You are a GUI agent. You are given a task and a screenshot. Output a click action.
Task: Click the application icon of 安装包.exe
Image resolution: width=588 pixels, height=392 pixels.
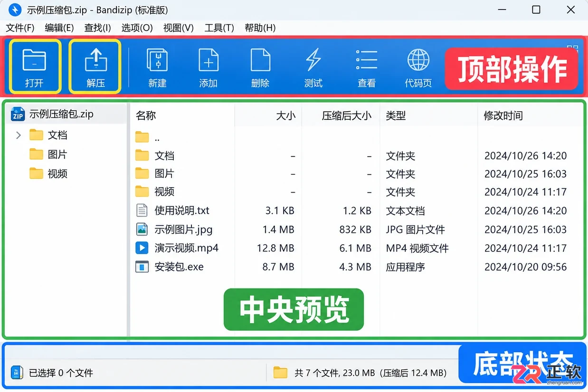(x=142, y=267)
